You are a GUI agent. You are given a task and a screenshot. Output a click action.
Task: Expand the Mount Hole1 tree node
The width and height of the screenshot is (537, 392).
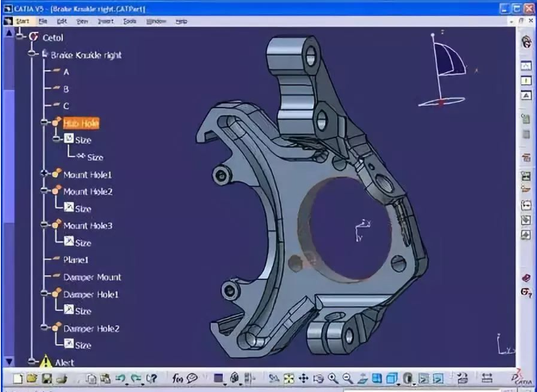45,173
